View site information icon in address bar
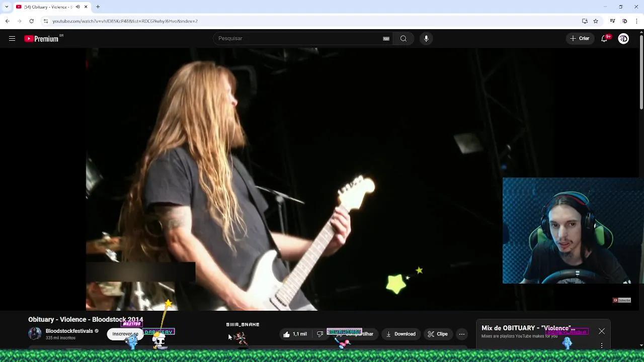Viewport: 644px width, 362px height. click(x=45, y=21)
